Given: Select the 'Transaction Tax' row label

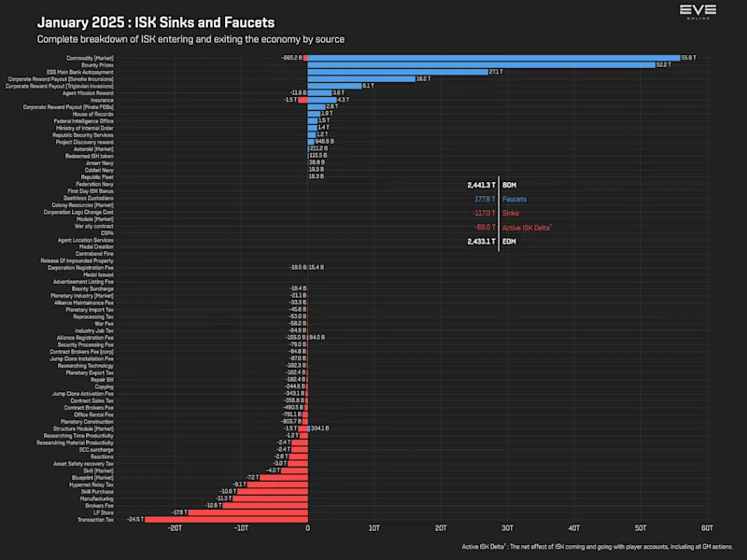Looking at the screenshot, I should [96, 520].
